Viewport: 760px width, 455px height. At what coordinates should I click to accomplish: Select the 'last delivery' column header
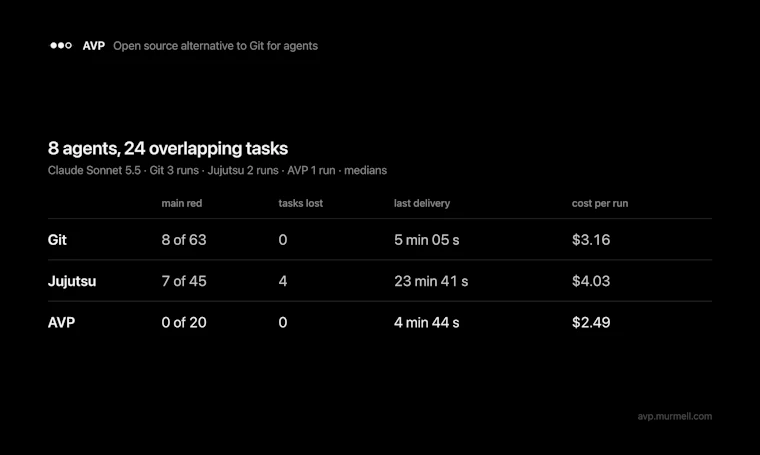[x=422, y=204]
